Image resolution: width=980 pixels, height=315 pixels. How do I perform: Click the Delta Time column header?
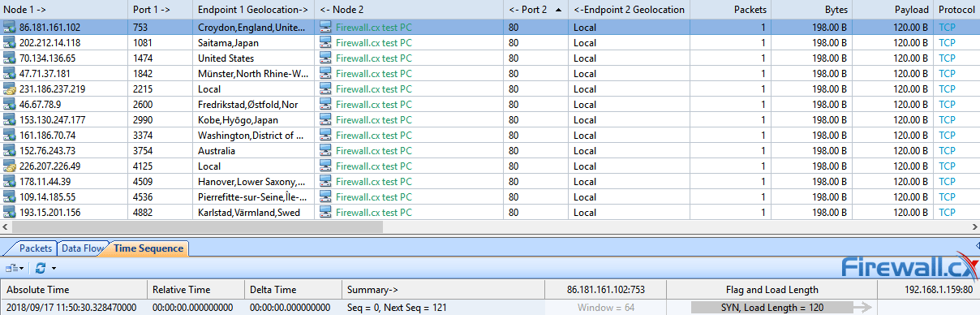click(293, 290)
